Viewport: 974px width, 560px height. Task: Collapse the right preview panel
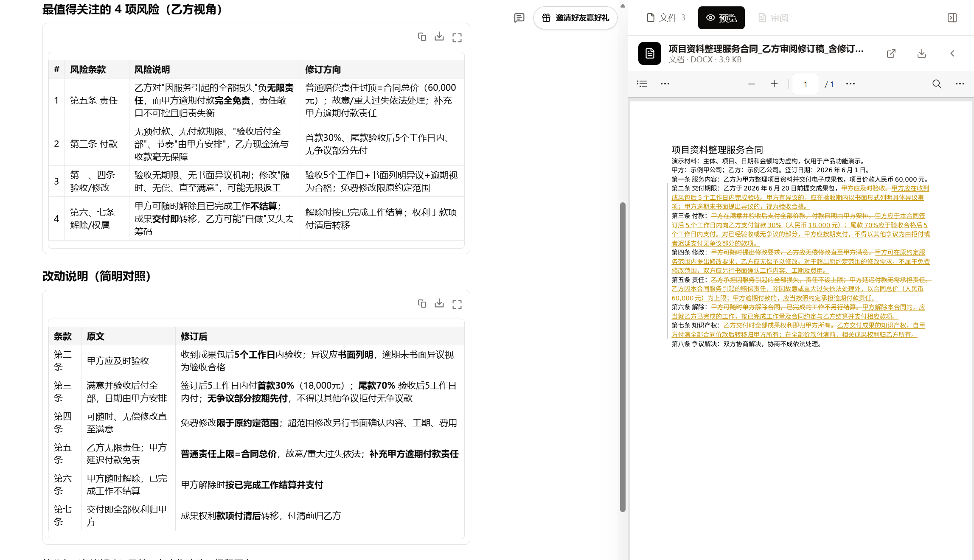952,18
